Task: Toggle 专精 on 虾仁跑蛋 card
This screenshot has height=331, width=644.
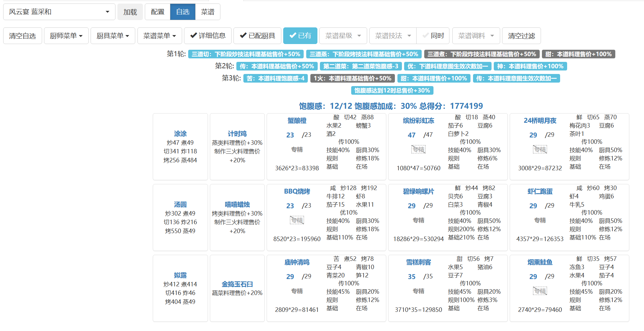Action: (x=540, y=220)
